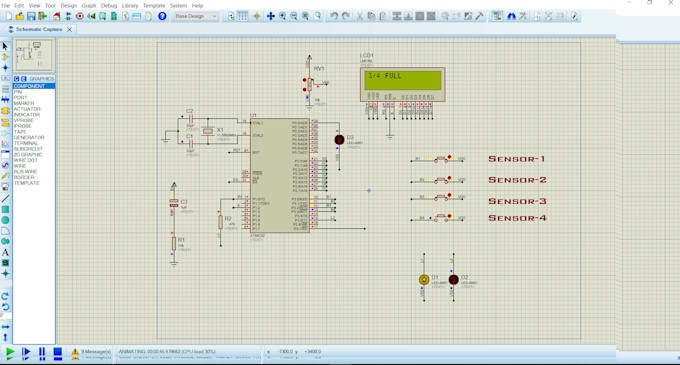Image resolution: width=680 pixels, height=365 pixels.
Task: Open the Edit menu
Action: (x=20, y=6)
